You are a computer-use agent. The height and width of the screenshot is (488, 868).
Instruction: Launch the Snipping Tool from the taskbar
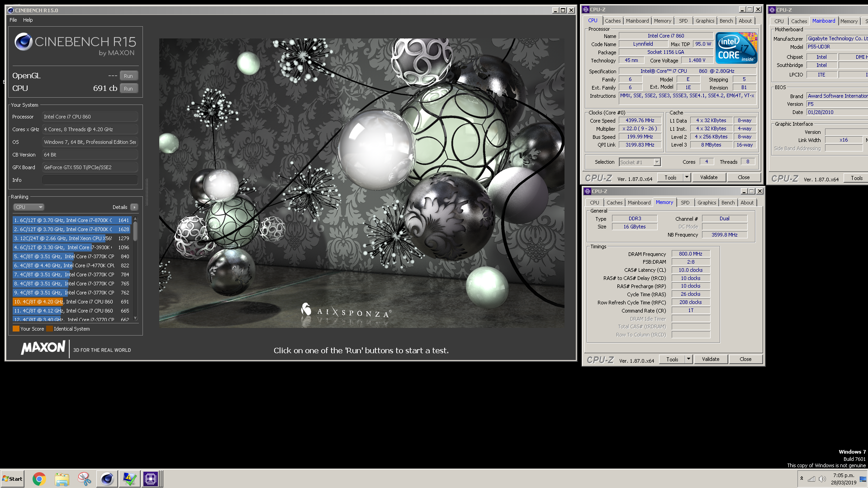(x=85, y=479)
